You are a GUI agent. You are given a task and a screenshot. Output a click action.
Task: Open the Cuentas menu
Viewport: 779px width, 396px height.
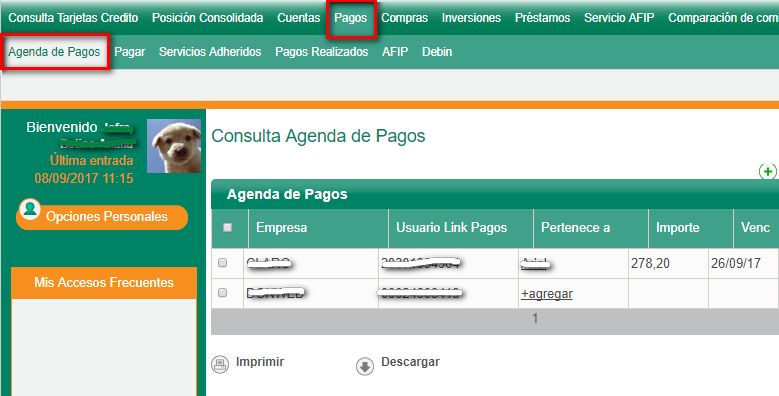(299, 18)
